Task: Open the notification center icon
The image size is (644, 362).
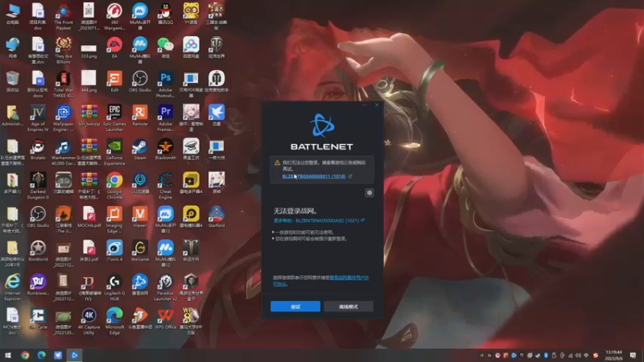Action: 633,355
